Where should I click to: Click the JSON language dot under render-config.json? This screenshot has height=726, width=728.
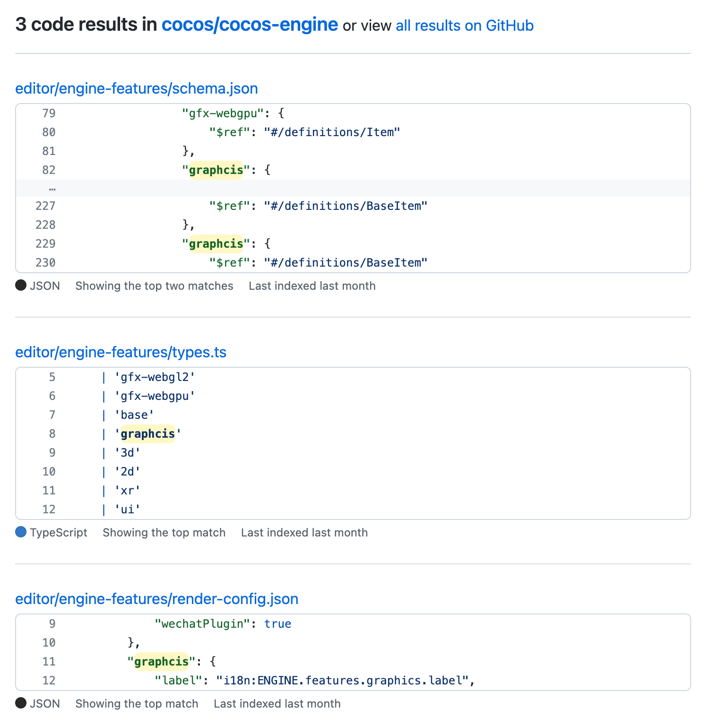pos(21,703)
